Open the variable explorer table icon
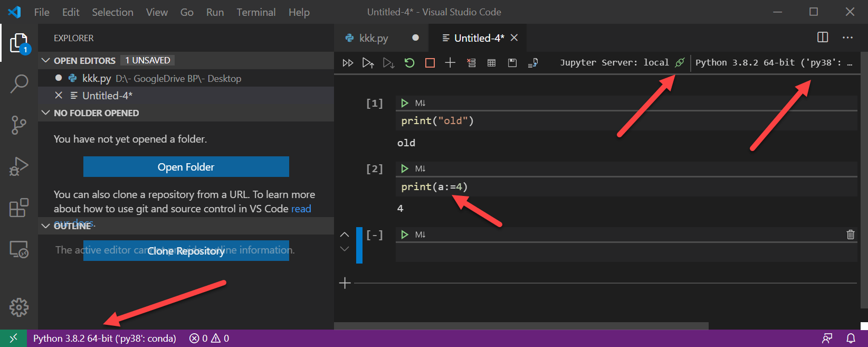Image resolution: width=868 pixels, height=347 pixels. pos(491,63)
